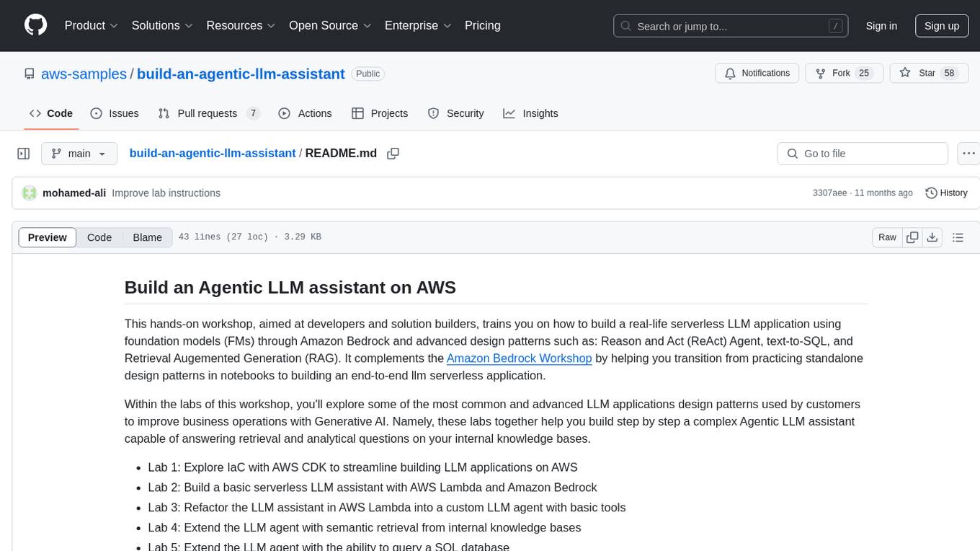This screenshot has width=980, height=551.
Task: Click the pull requests count badge 7
Action: (x=252, y=113)
